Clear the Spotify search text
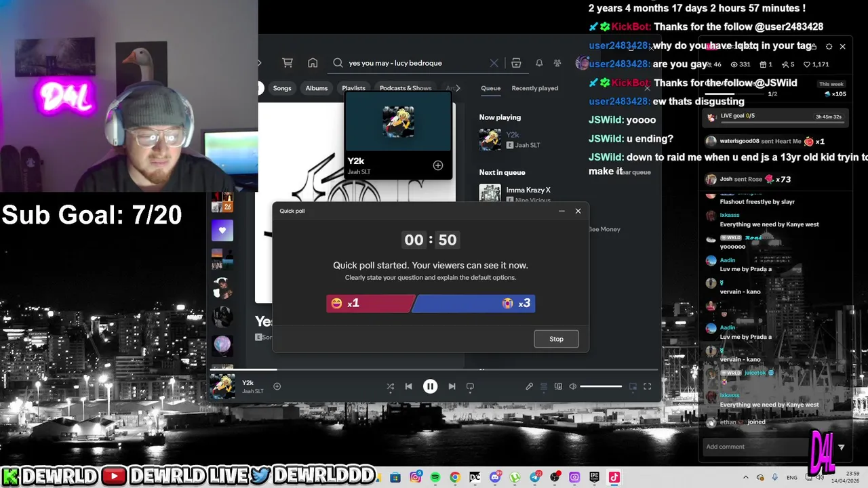Image resolution: width=868 pixels, height=488 pixels. tap(494, 63)
